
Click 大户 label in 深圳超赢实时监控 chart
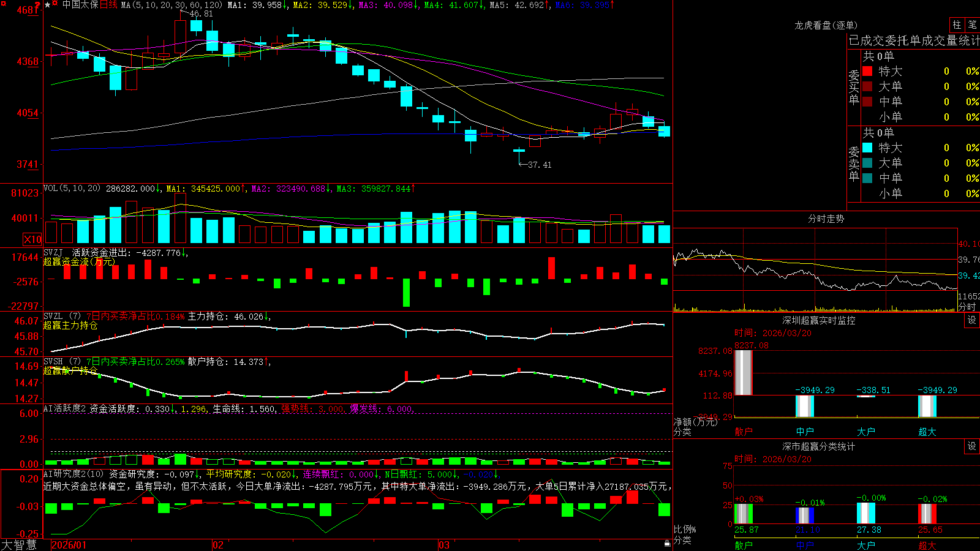866,432
